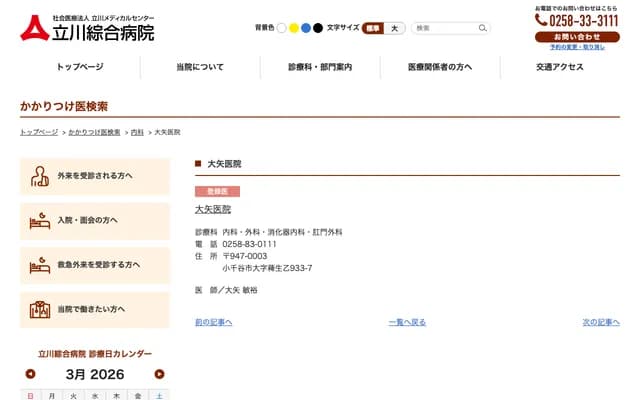Select blue background color
Viewport: 640px width, 400px height.
tap(306, 28)
